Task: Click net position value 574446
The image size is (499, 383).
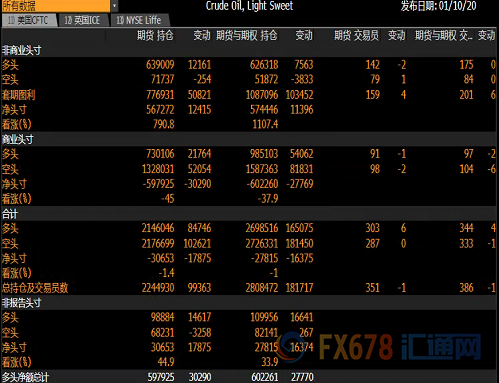Action: click(x=264, y=110)
